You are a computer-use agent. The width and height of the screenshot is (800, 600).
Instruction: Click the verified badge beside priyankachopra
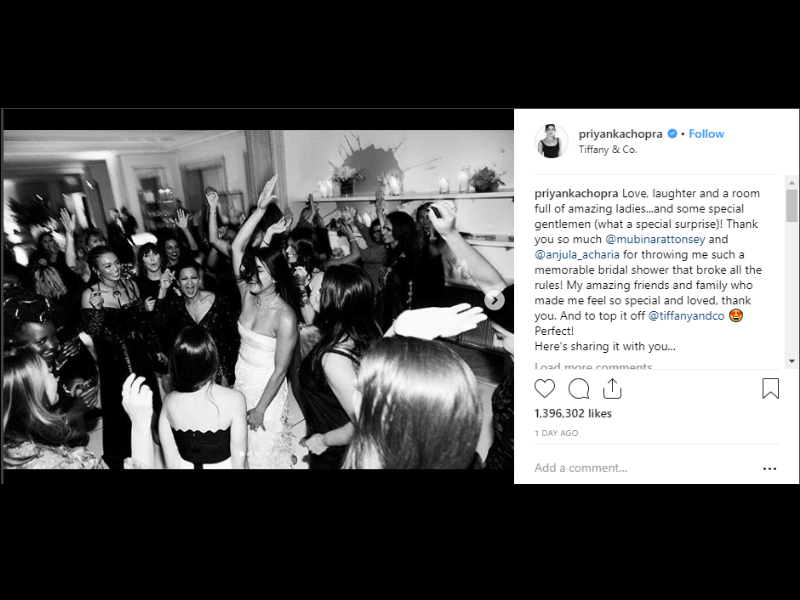(x=672, y=134)
